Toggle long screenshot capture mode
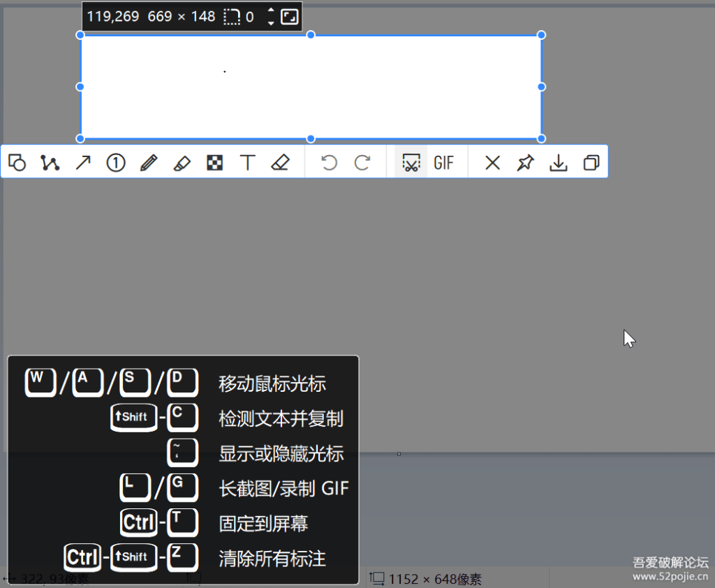Image resolution: width=715 pixels, height=588 pixels. pos(411,163)
